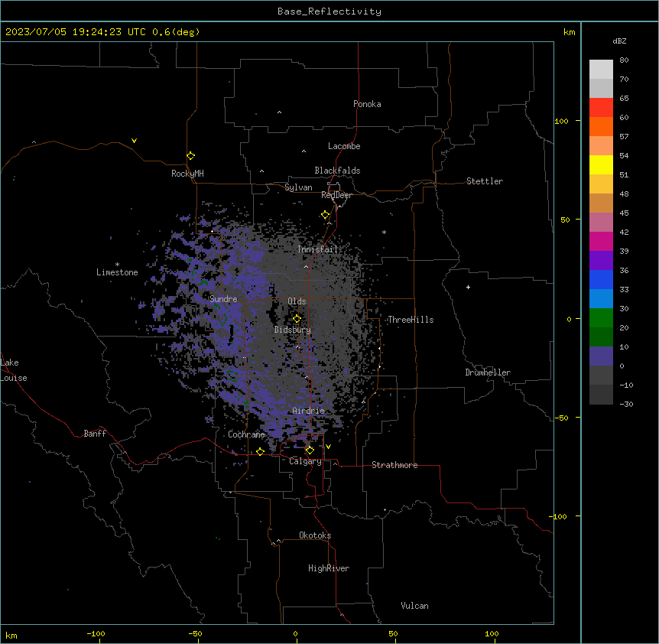Click the yellow diamond marker south of RedDeer

tap(325, 215)
